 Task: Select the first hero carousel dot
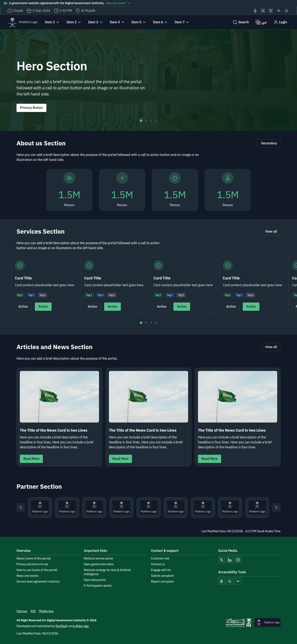[x=141, y=121]
